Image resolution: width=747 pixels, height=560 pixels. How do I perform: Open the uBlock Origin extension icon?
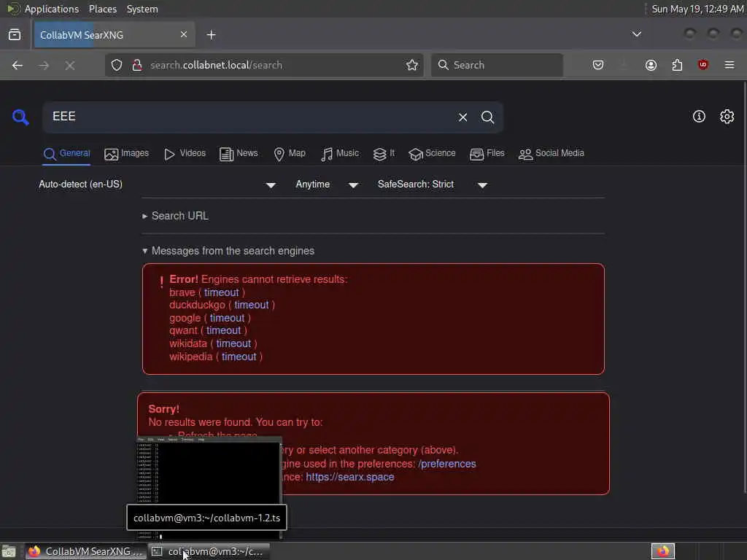703,65
